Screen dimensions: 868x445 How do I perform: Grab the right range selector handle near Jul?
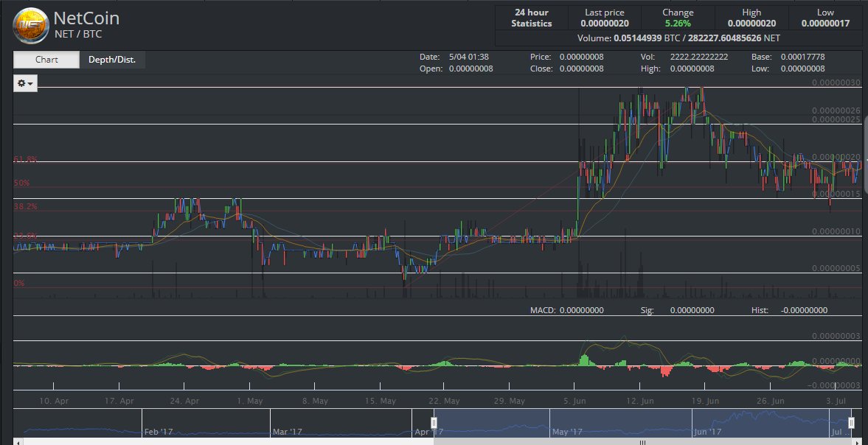[x=852, y=423]
